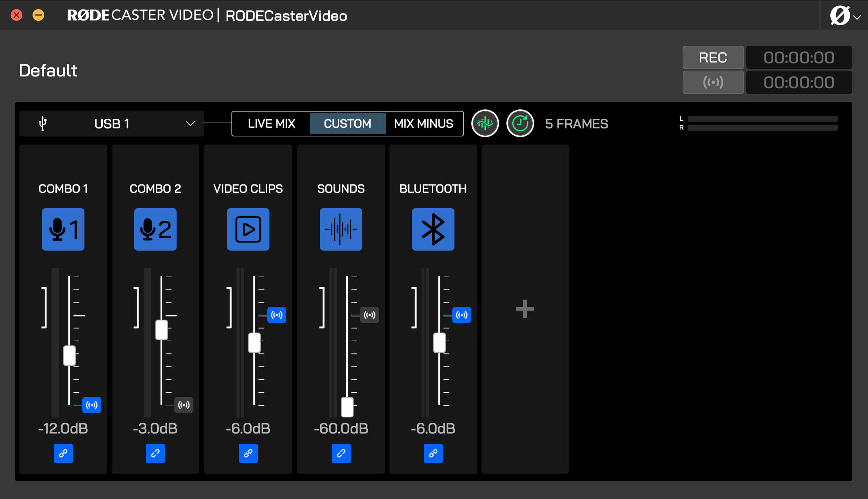Image resolution: width=868 pixels, height=499 pixels.
Task: Click the SOUNDS waveform channel icon
Action: (341, 229)
